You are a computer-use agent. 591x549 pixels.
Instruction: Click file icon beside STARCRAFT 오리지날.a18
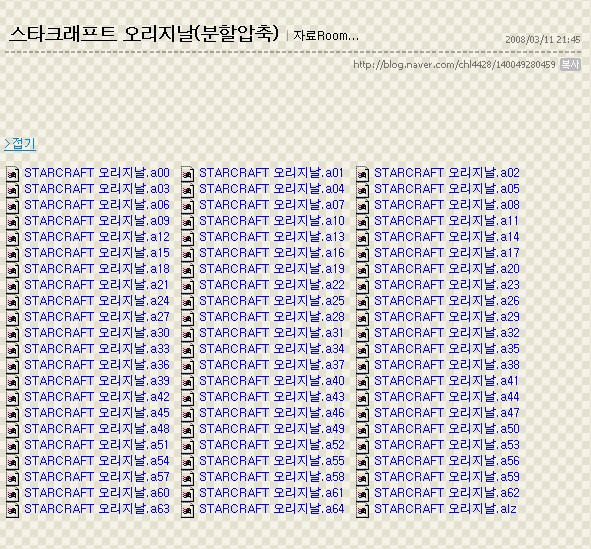pyautogui.click(x=12, y=270)
